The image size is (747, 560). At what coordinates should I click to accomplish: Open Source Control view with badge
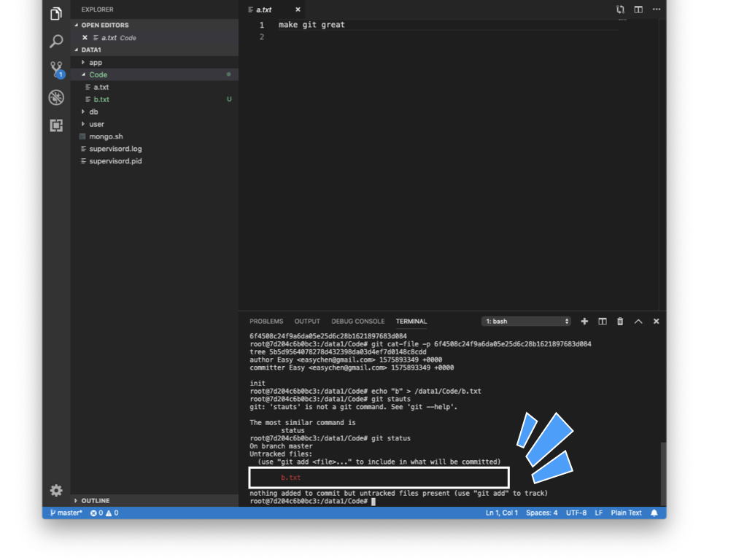pos(56,69)
